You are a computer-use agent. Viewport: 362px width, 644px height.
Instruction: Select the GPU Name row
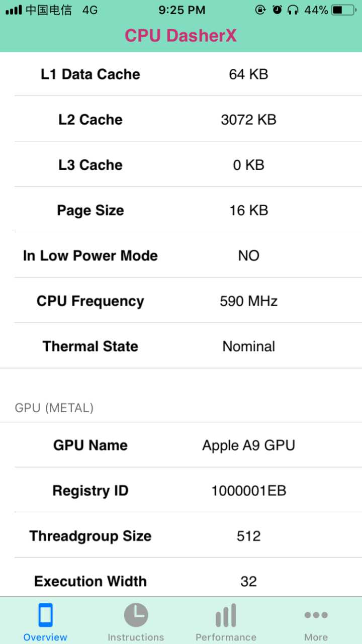[x=181, y=445]
